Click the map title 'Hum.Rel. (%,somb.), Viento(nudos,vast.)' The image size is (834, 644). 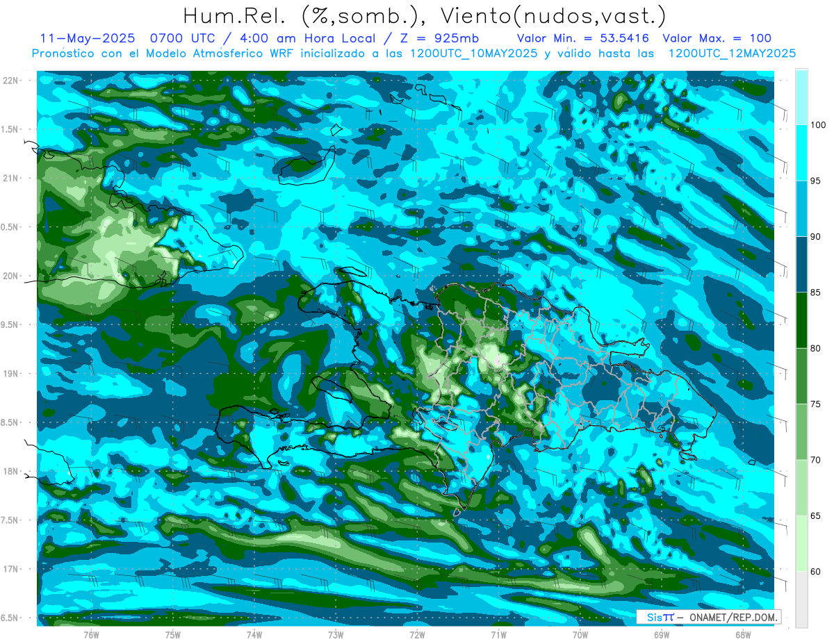[424, 16]
